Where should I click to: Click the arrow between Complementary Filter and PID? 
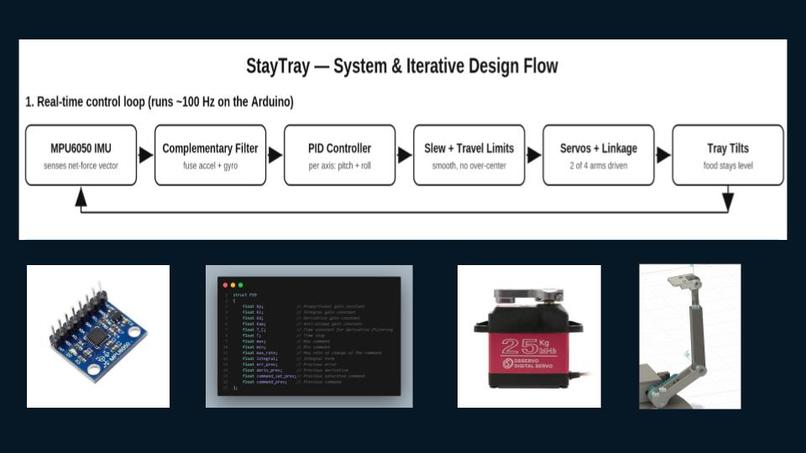[276, 155]
